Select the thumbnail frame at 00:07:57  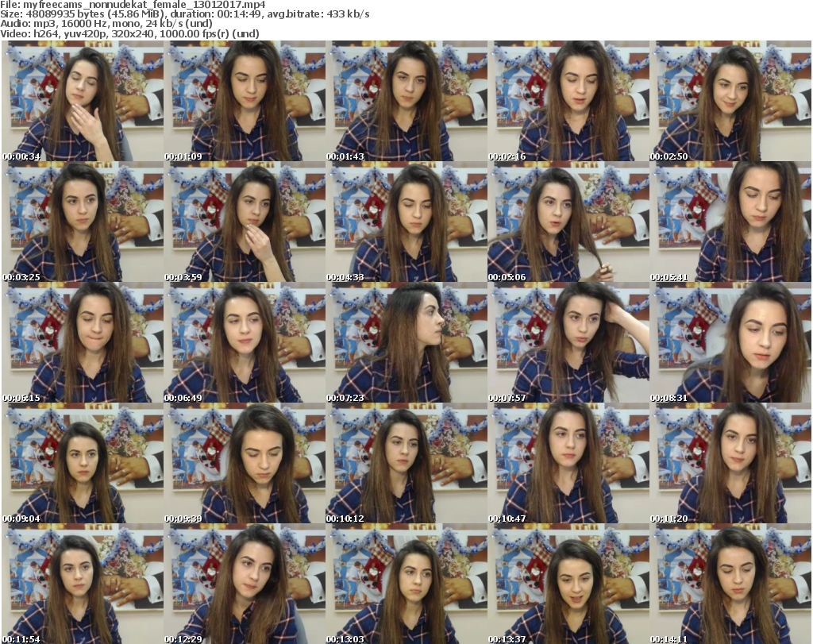click(x=568, y=343)
